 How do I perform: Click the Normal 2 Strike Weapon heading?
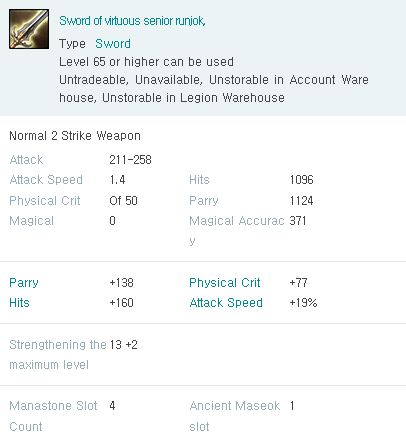[x=75, y=136]
